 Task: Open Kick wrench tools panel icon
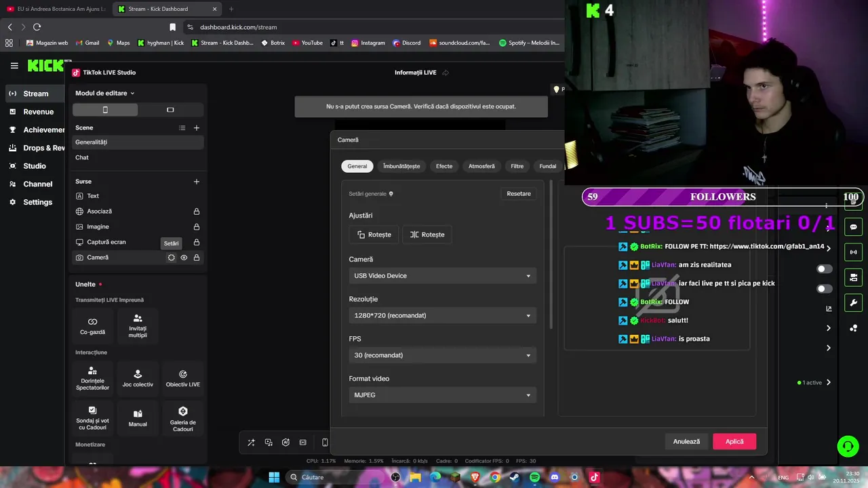853,302
